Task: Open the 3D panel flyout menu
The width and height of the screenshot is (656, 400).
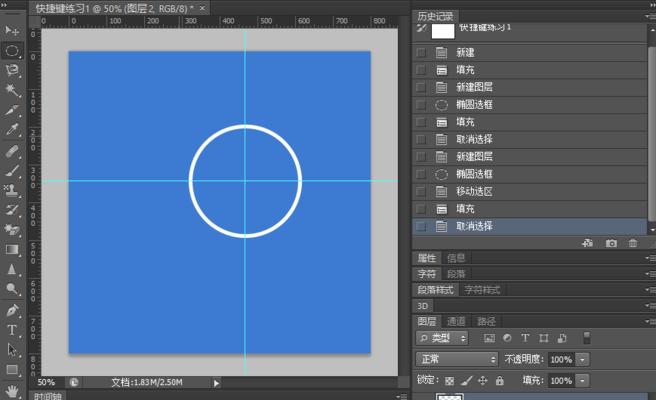Action: 650,306
